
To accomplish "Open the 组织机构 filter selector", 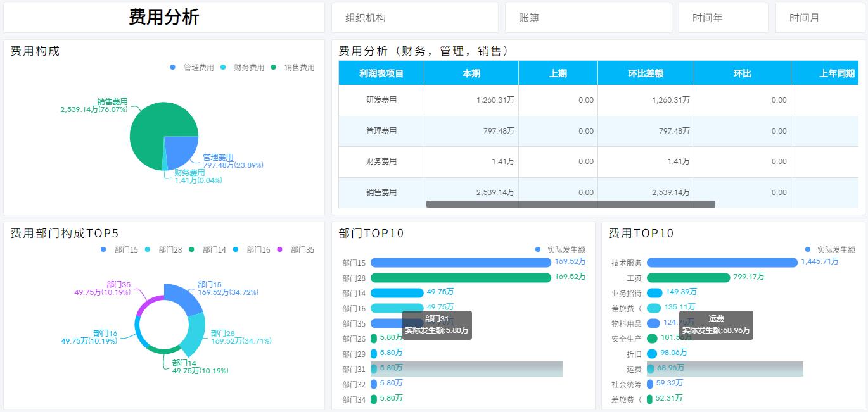I will (x=415, y=18).
